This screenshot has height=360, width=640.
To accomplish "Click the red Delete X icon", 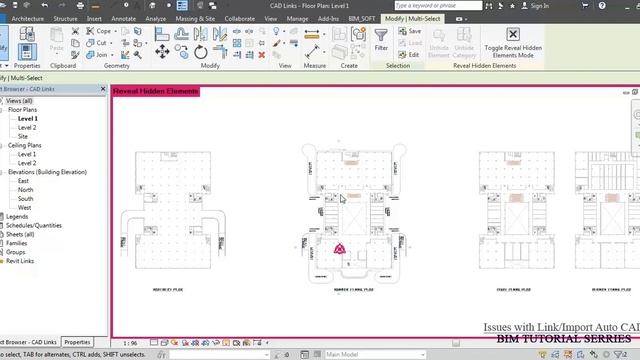I will [x=262, y=55].
